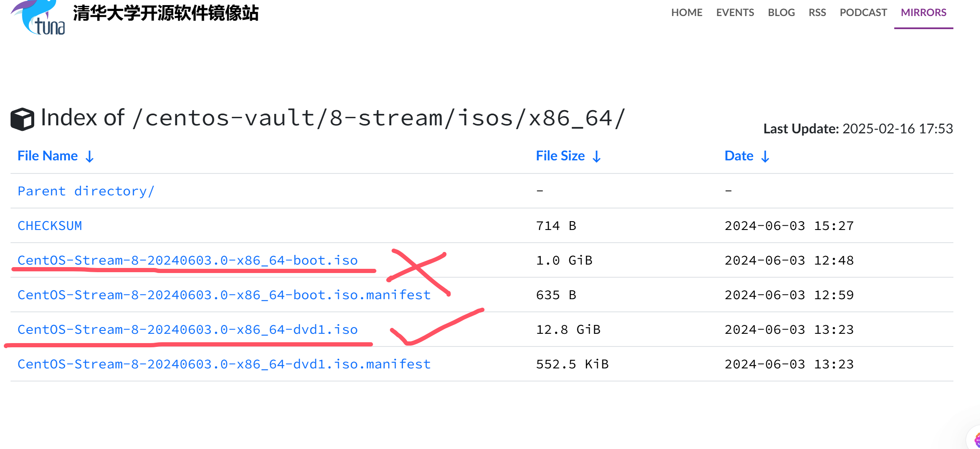The height and width of the screenshot is (449, 980).
Task: Click the File Size sort arrow
Action: pos(596,157)
